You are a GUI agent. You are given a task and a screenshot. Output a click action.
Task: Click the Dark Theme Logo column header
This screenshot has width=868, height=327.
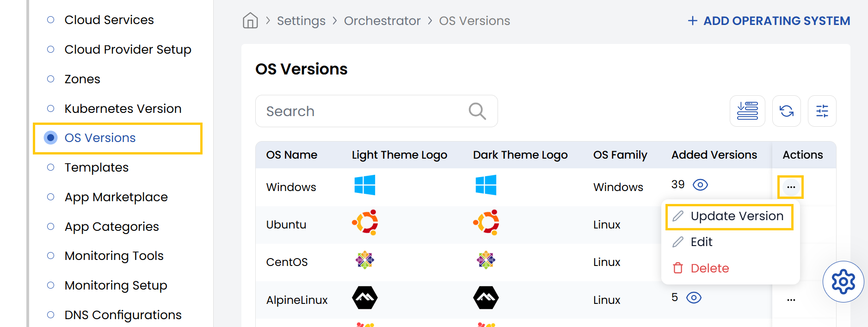pos(520,155)
